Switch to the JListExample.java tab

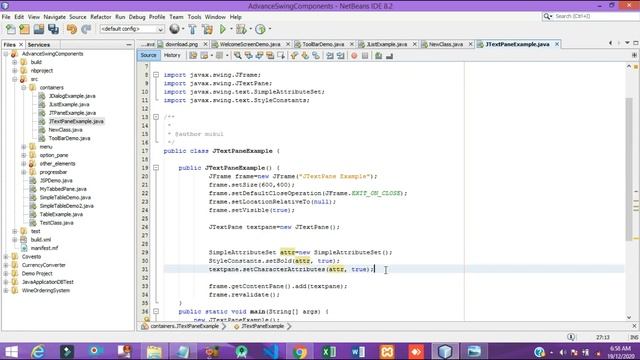tap(387, 44)
